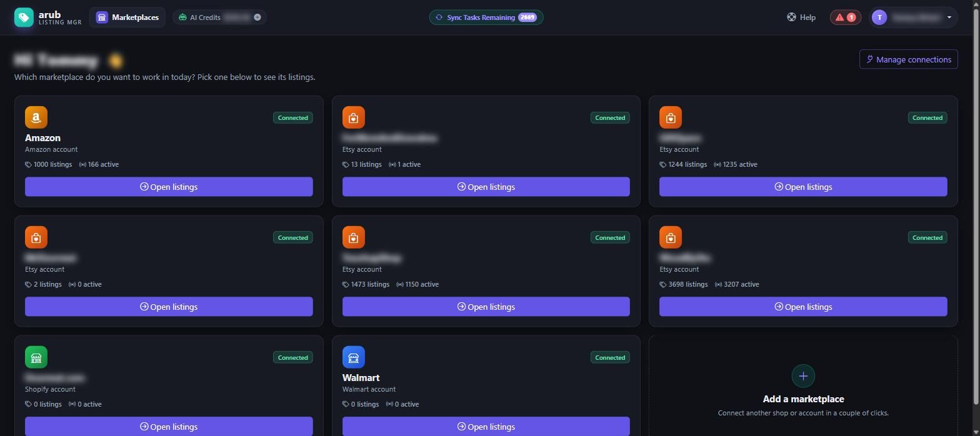Click the Help lifebuoy icon

(791, 17)
